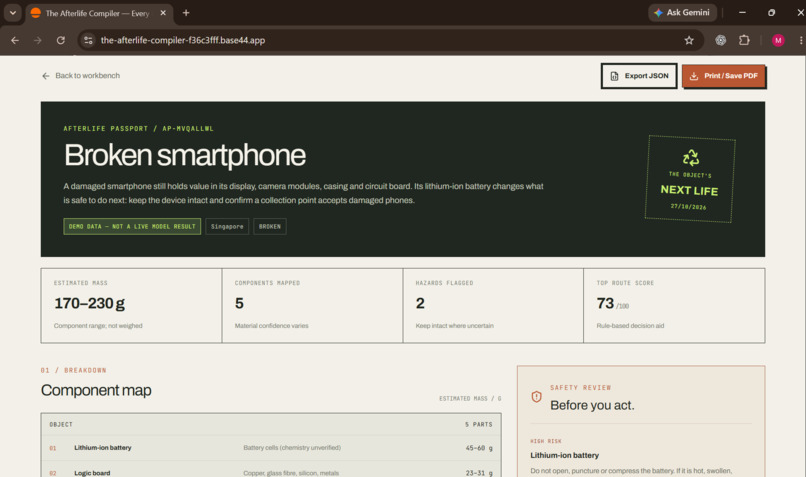Viewport: 806px width, 477px height.
Task: Click the AFTERLIFE PASSPORT / AP-MVQALLWL label
Action: pos(138,129)
